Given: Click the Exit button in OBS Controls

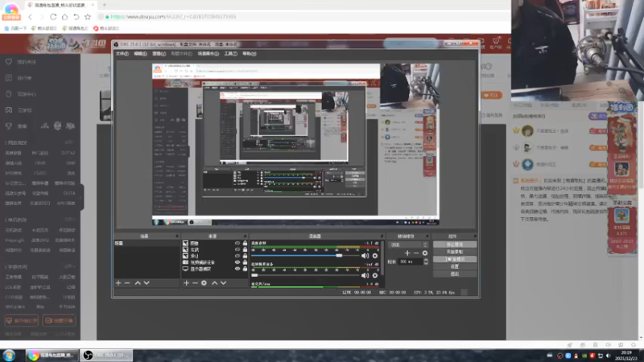Looking at the screenshot, I should point(455,274).
